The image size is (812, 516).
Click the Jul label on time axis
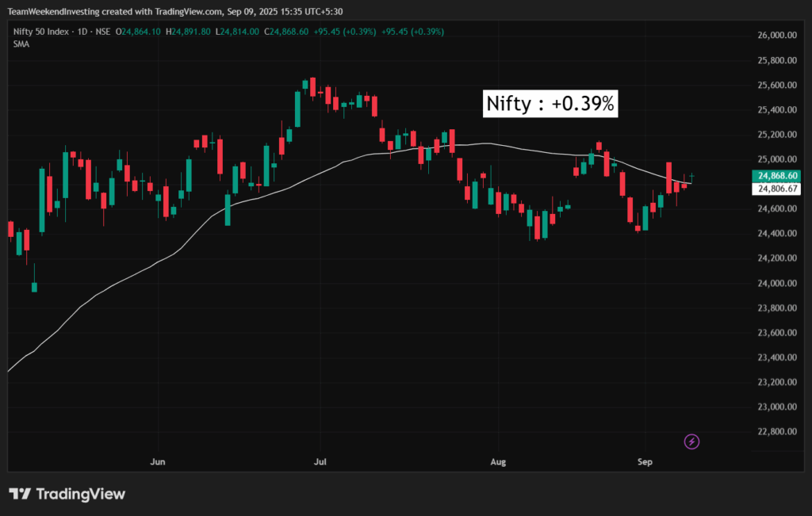pyautogui.click(x=320, y=461)
